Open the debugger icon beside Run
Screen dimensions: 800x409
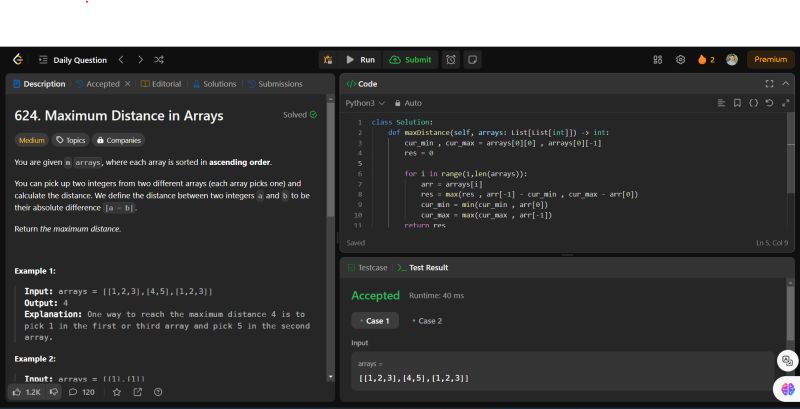[328, 60]
